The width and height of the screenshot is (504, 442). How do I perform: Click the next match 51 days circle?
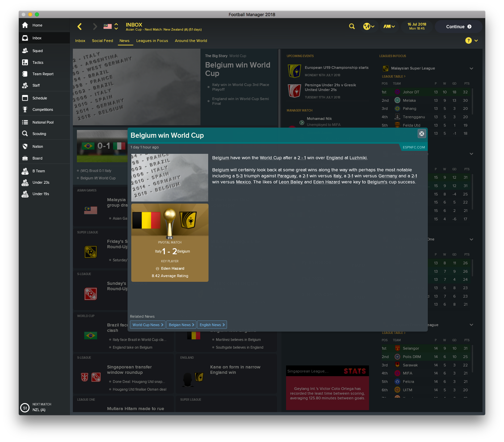pos(25,408)
